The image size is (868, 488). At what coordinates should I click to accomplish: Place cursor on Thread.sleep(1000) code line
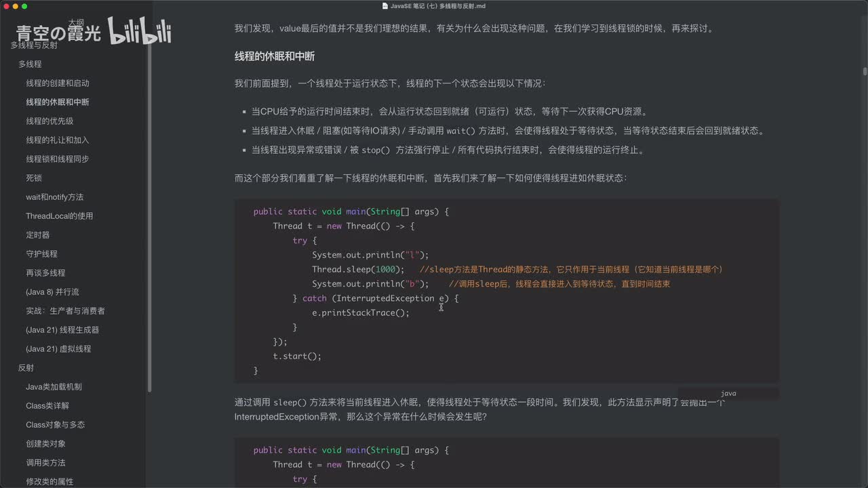click(358, 269)
